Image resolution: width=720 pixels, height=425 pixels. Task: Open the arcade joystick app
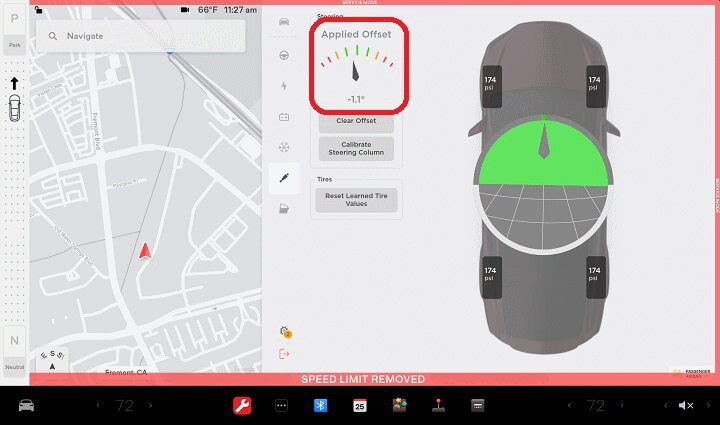pos(438,405)
